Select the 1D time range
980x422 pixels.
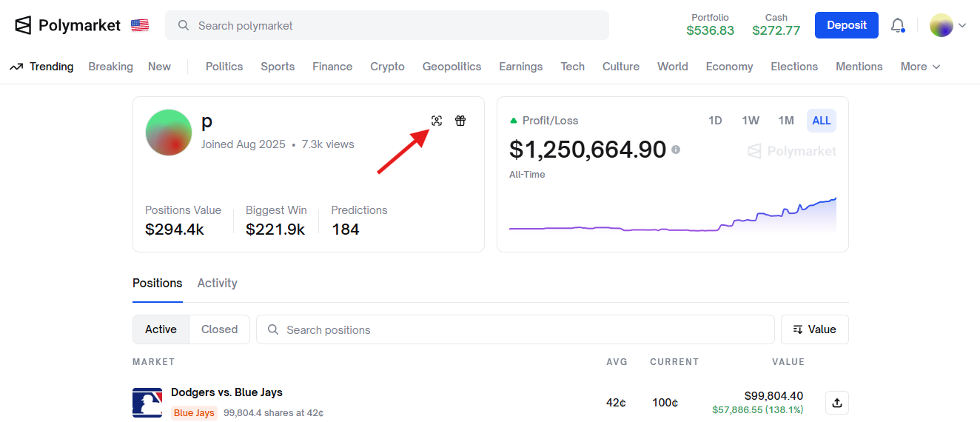click(715, 121)
